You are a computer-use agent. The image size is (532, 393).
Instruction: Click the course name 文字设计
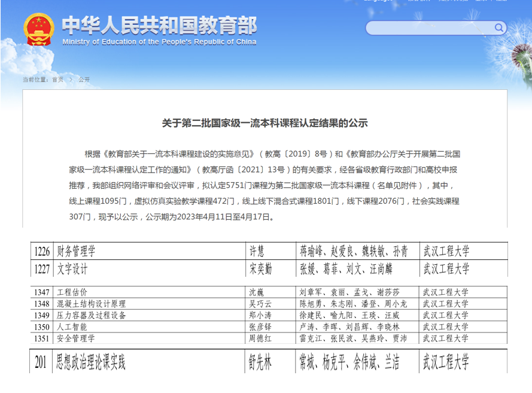point(72,269)
